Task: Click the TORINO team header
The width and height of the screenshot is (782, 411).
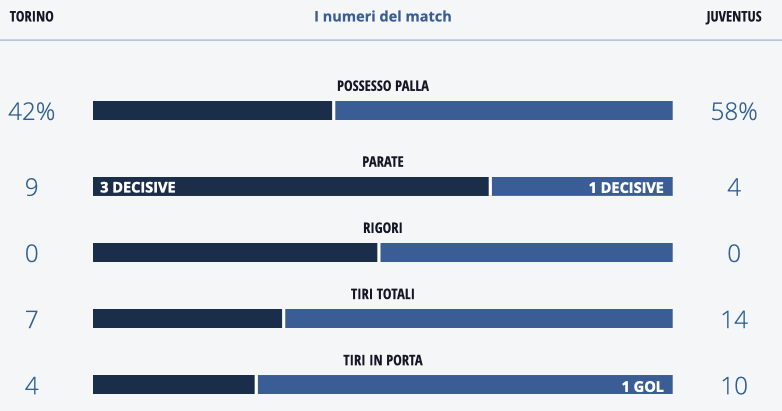Action: click(31, 17)
